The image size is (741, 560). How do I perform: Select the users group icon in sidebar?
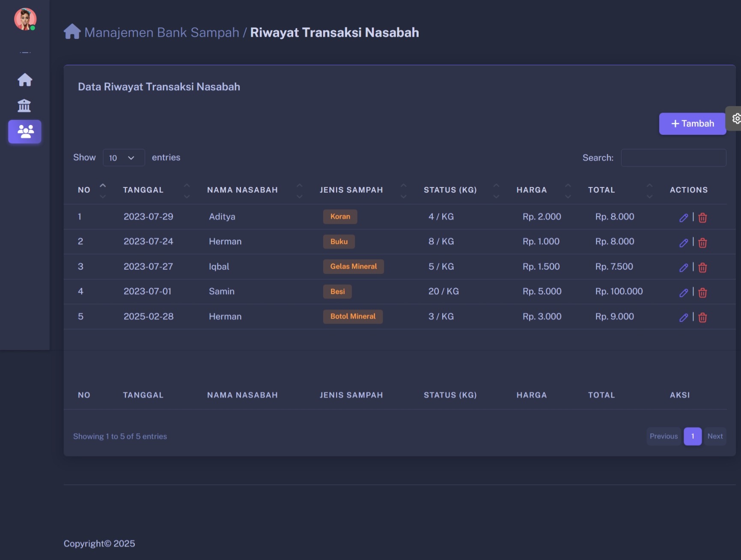point(25,131)
